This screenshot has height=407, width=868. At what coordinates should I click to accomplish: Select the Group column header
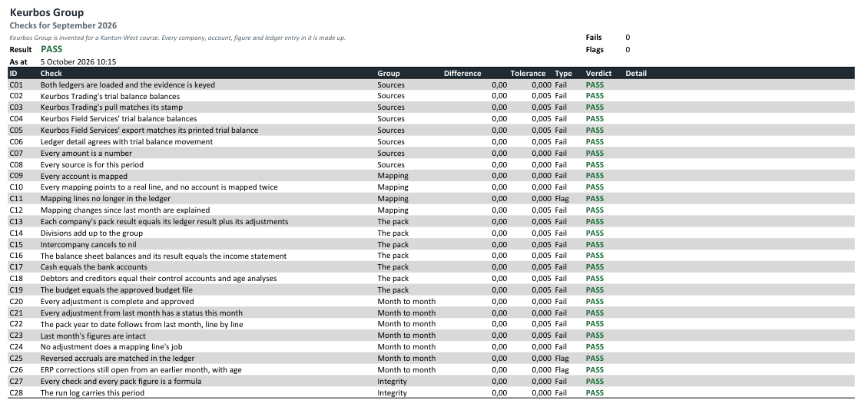click(x=389, y=73)
